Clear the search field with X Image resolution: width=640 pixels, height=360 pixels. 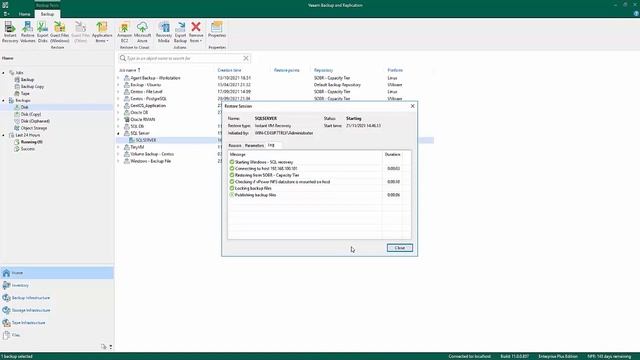pos(246,58)
